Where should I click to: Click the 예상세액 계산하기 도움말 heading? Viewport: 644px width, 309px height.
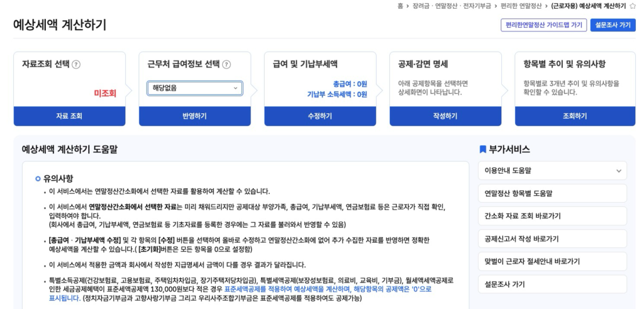pos(69,149)
